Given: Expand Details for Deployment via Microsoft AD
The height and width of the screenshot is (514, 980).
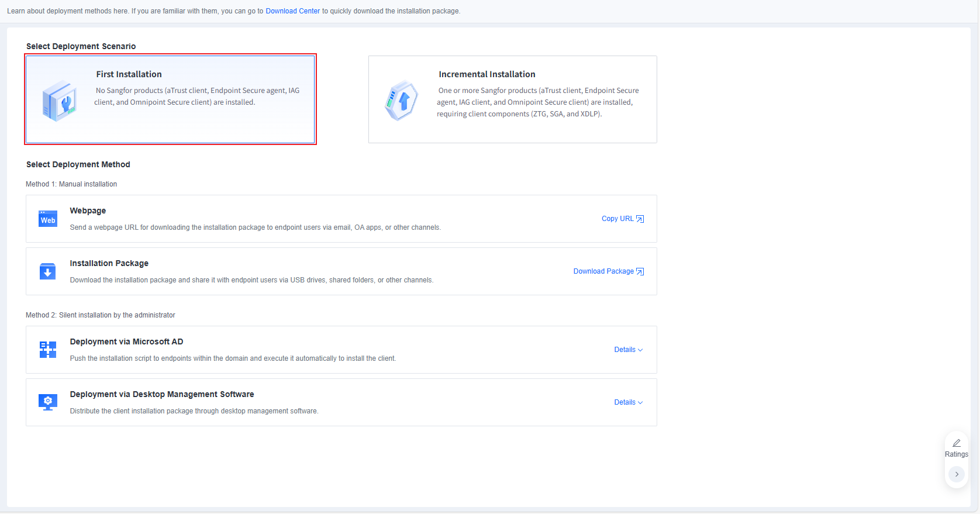Looking at the screenshot, I should [x=629, y=350].
